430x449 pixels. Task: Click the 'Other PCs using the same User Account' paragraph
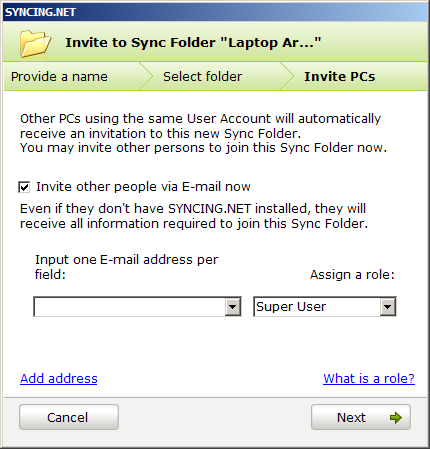click(x=203, y=133)
